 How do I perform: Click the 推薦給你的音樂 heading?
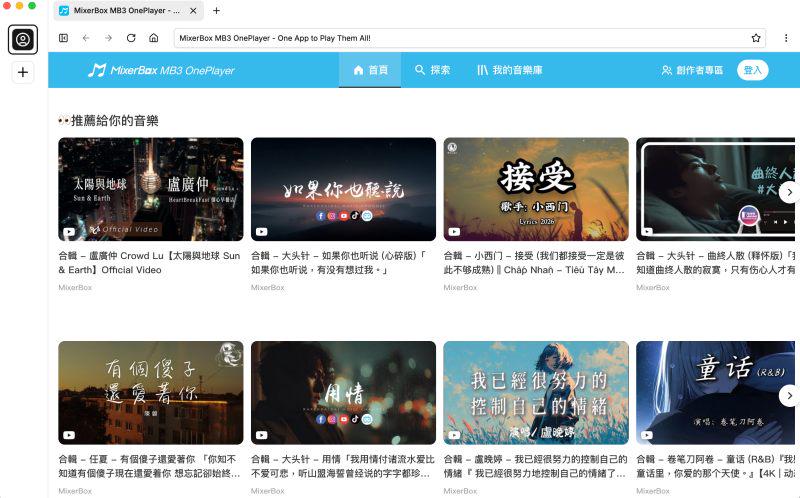[x=109, y=121]
